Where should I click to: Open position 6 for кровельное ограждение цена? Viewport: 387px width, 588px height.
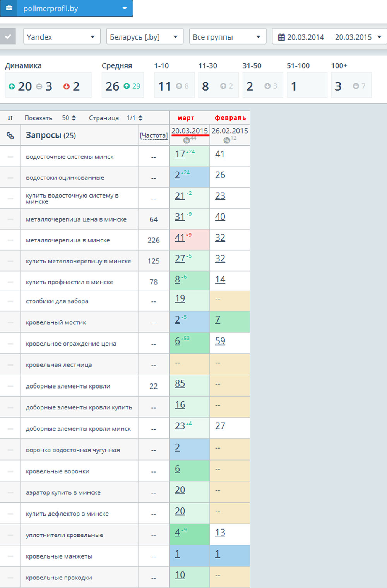tap(177, 341)
